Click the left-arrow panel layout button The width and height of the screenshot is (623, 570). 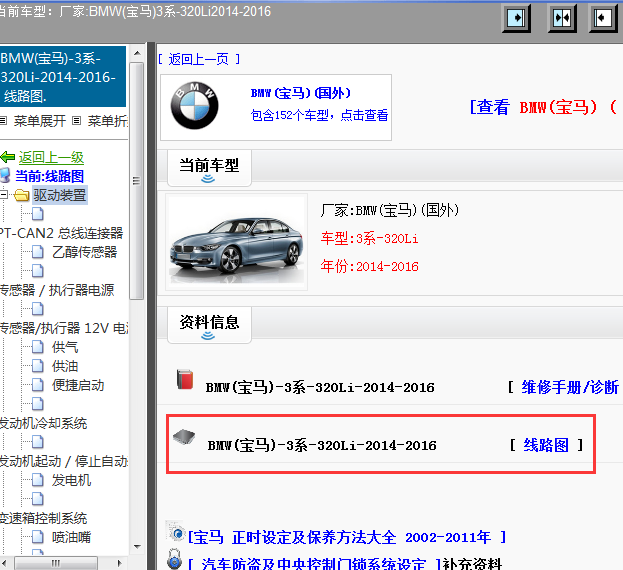[x=603, y=18]
